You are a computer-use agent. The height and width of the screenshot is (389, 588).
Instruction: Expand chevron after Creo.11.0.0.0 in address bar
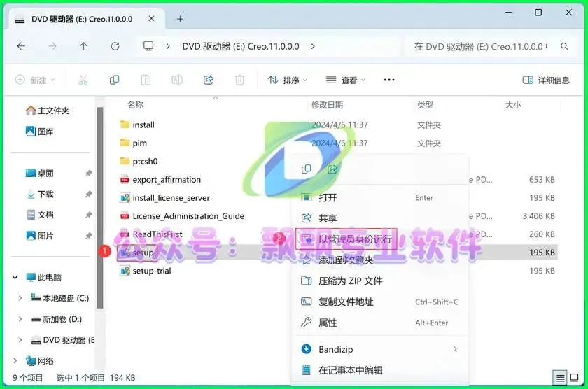tap(313, 46)
